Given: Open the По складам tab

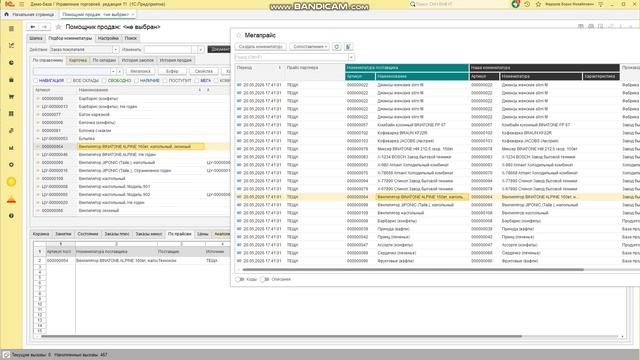Looking at the screenshot, I should point(104,60).
